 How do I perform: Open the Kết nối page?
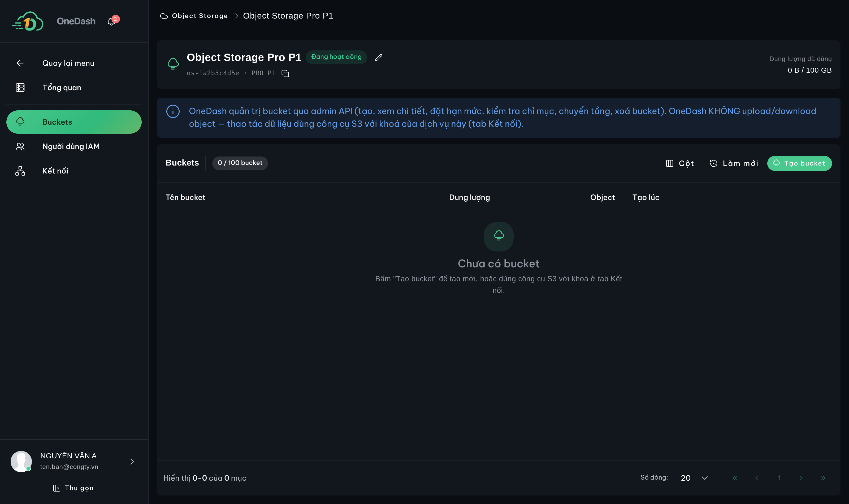click(74, 171)
